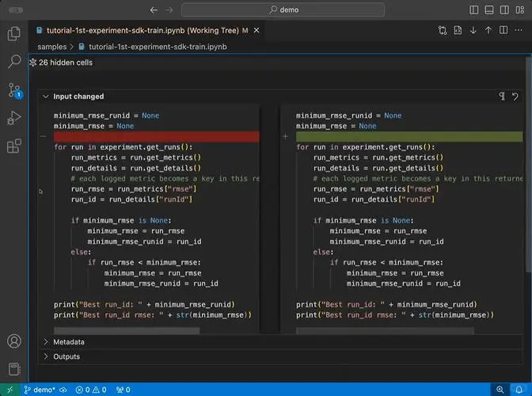Toggle the secondary side bar layout icon
This screenshot has height=396, width=532.
tap(504, 10)
